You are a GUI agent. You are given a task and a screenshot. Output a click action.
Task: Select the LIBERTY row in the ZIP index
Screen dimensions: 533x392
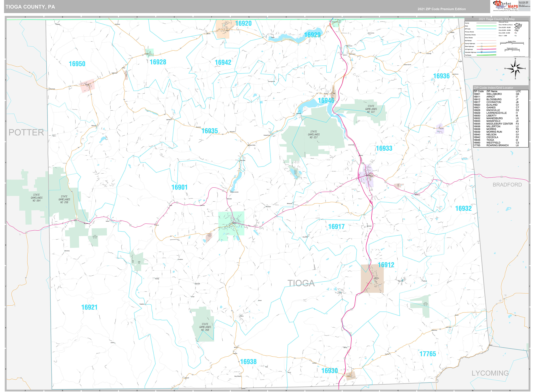[x=501, y=116]
